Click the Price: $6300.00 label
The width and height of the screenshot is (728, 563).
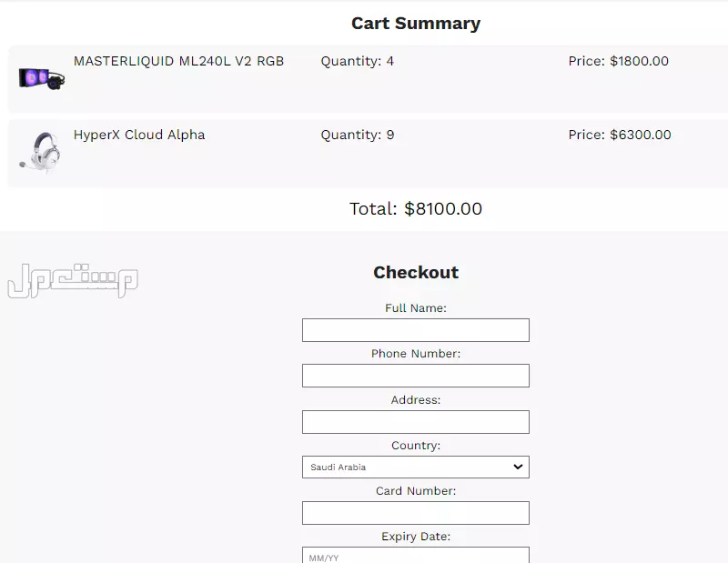620,135
